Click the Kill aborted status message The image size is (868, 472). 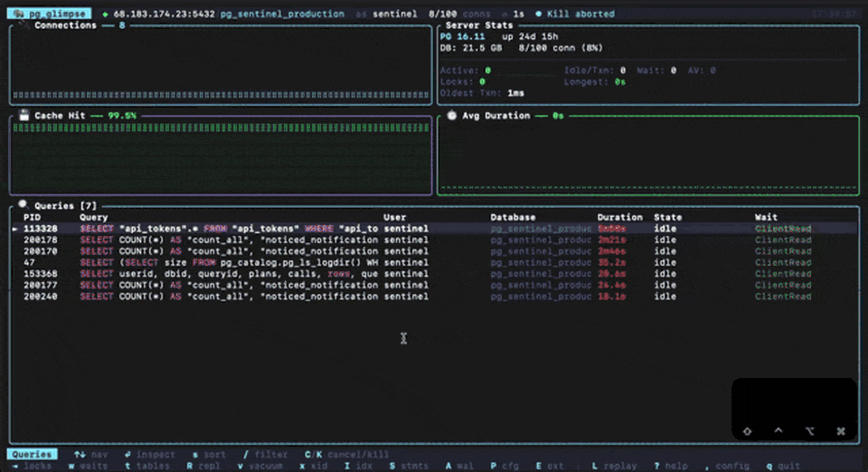pos(580,14)
